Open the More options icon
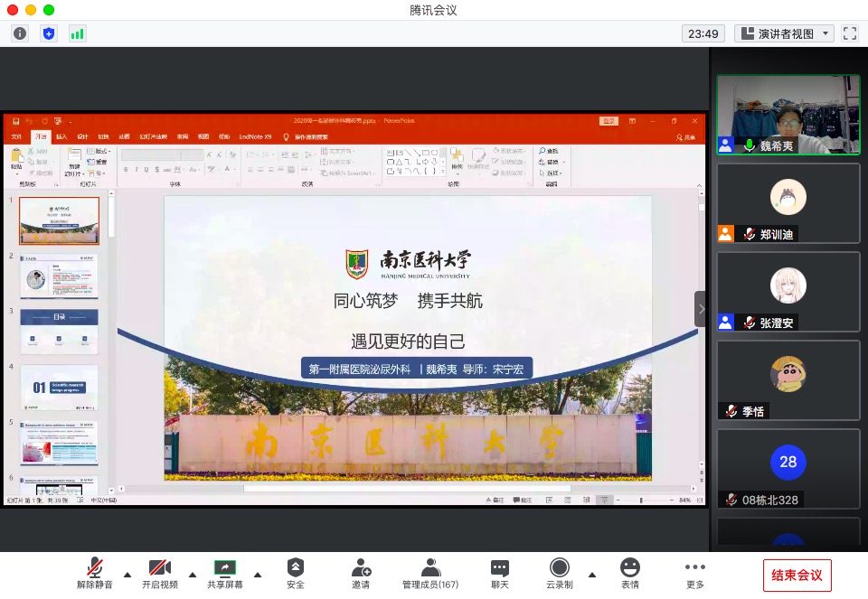 pyautogui.click(x=694, y=574)
